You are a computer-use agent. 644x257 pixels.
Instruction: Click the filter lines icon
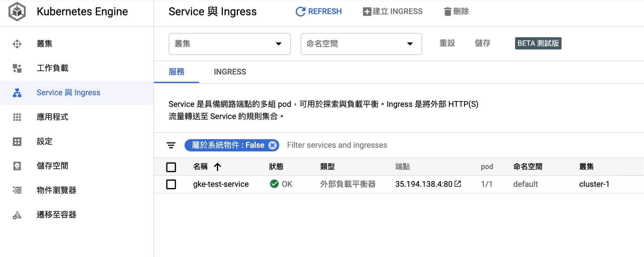click(x=171, y=145)
